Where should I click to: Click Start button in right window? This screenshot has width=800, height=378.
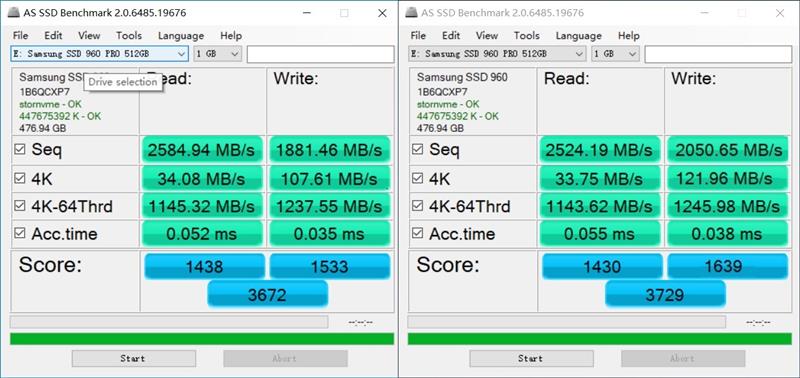pos(531,358)
